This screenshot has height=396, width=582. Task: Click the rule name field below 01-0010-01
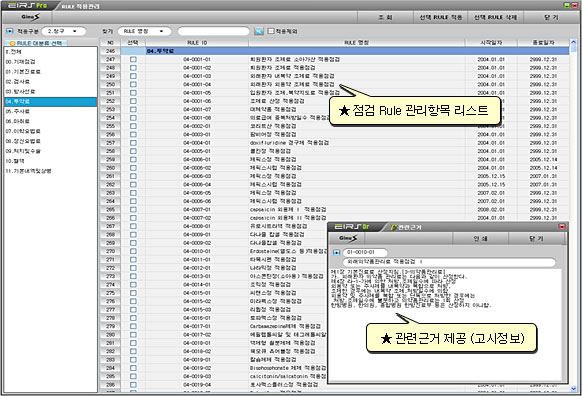[x=449, y=262]
